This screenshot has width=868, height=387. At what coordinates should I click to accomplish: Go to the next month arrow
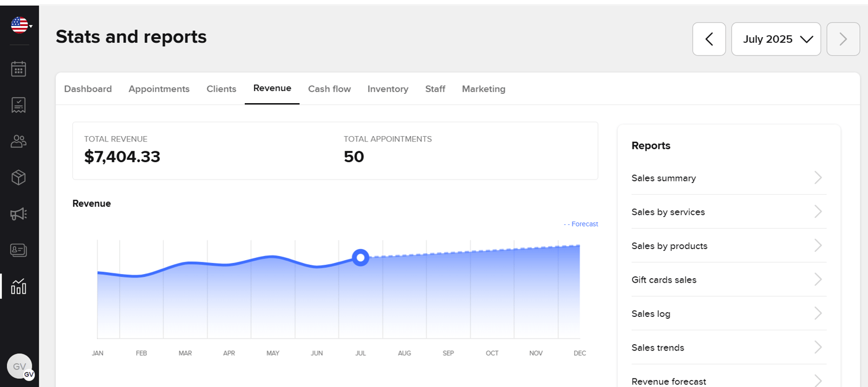tap(843, 39)
